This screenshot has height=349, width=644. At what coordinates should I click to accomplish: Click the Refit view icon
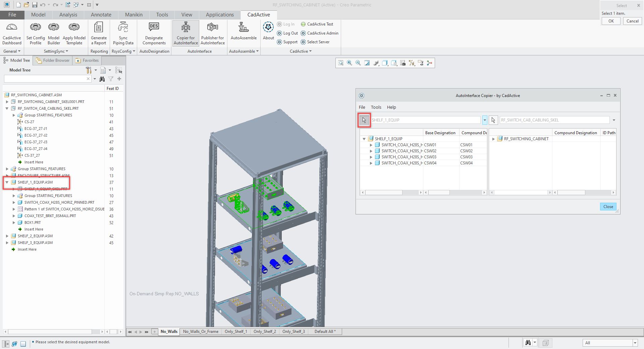click(x=341, y=63)
